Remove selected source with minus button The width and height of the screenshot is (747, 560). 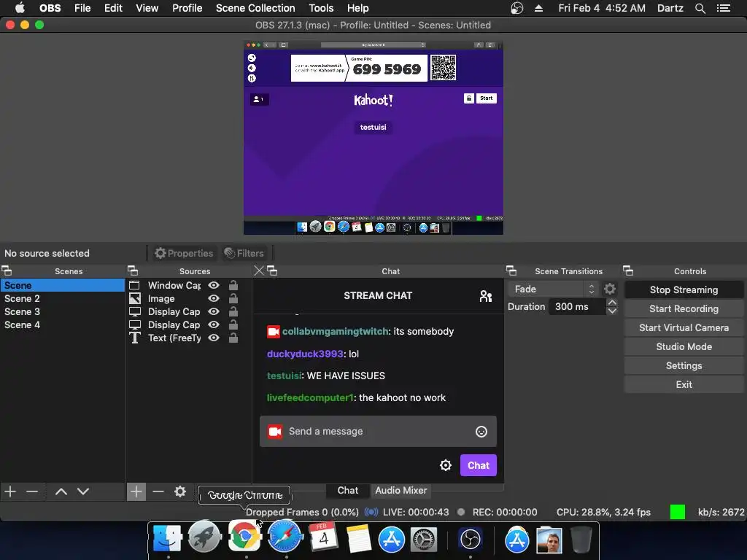[158, 491]
